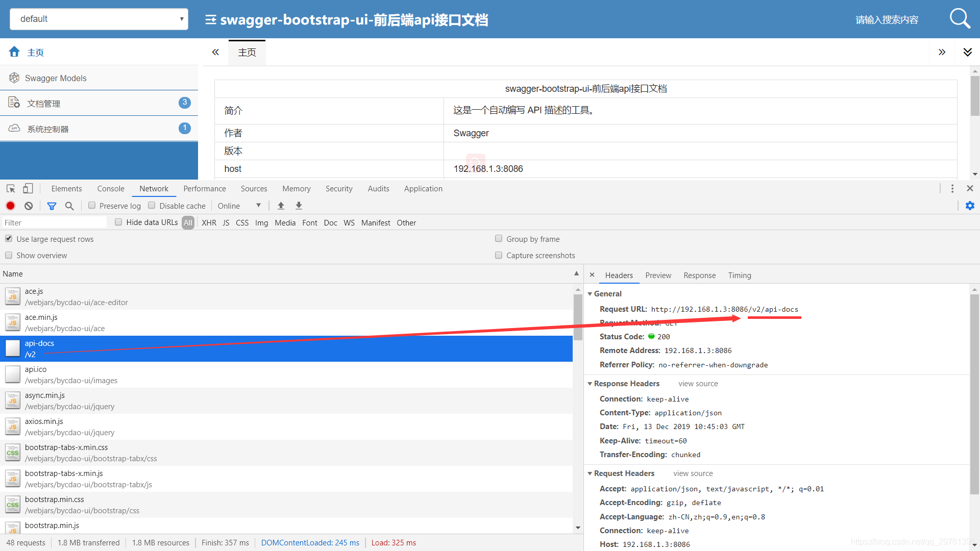
Task: Check Hide data URLs
Action: (x=118, y=222)
